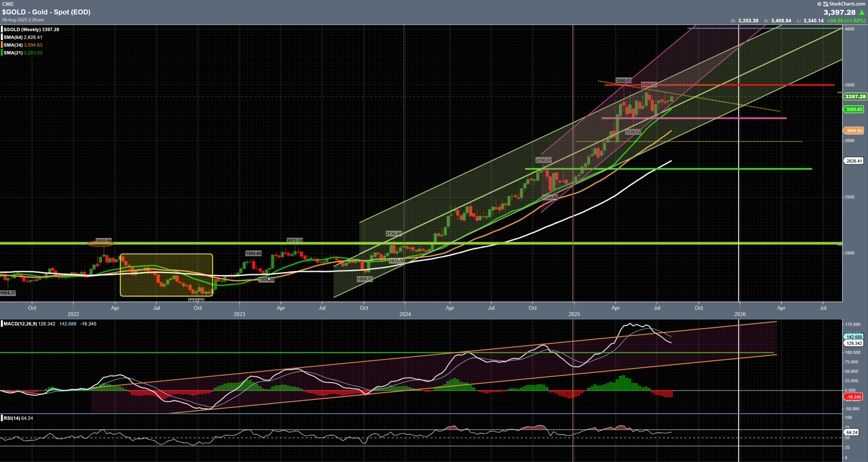The height and width of the screenshot is (462, 868).
Task: Click the red -16.345 MACD histogram tag
Action: coord(854,397)
